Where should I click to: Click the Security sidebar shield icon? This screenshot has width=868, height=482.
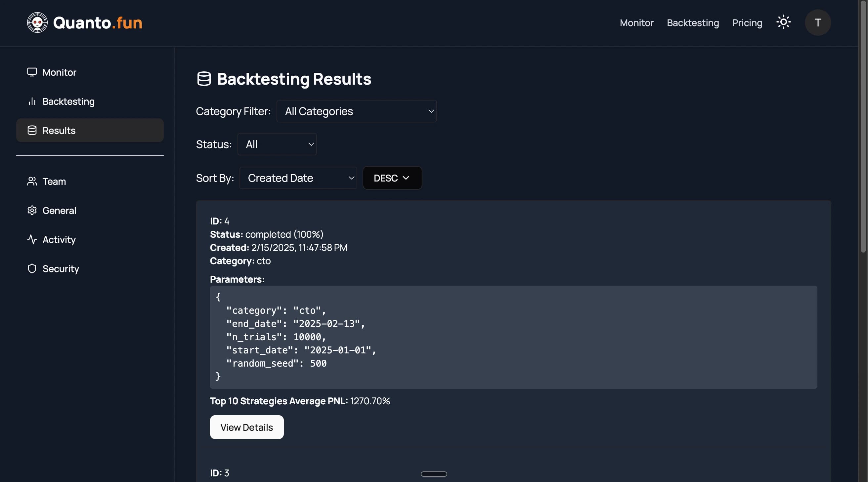(32, 268)
